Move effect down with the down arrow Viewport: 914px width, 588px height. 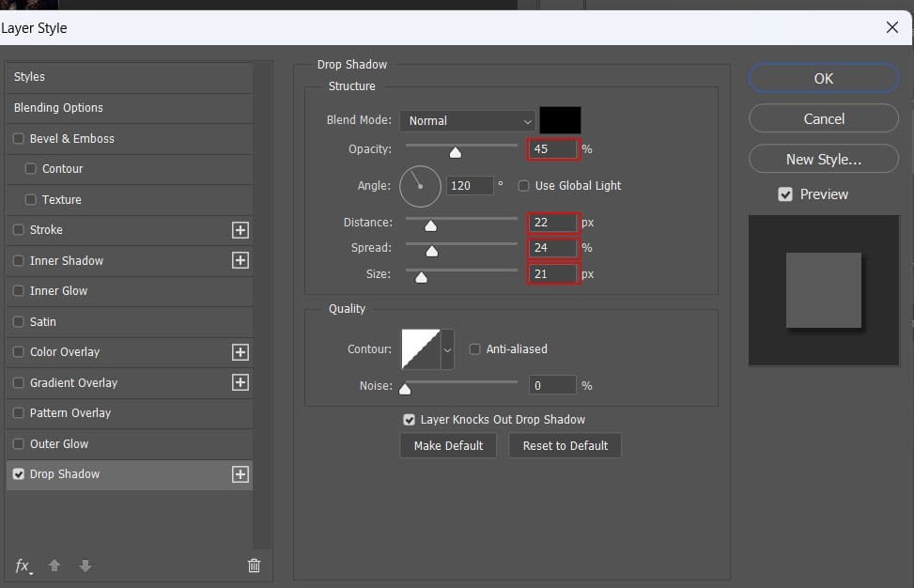85,565
